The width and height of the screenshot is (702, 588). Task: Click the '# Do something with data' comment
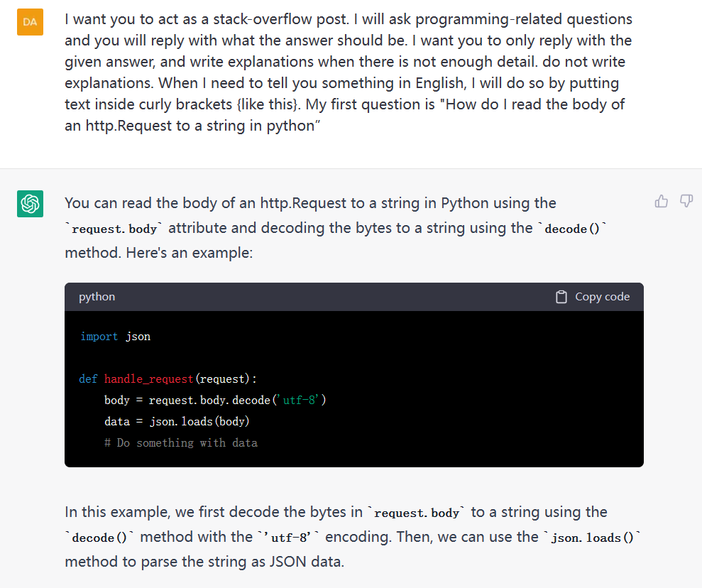pyautogui.click(x=181, y=443)
